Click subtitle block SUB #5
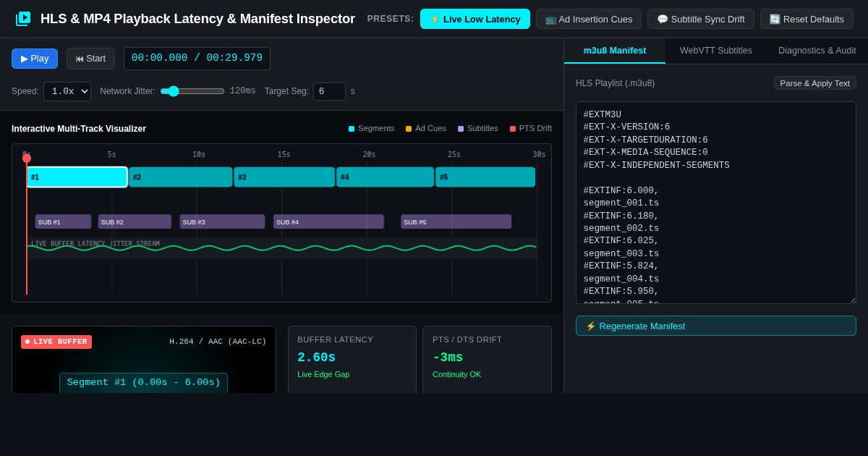The height and width of the screenshot is (456, 868). click(x=456, y=221)
